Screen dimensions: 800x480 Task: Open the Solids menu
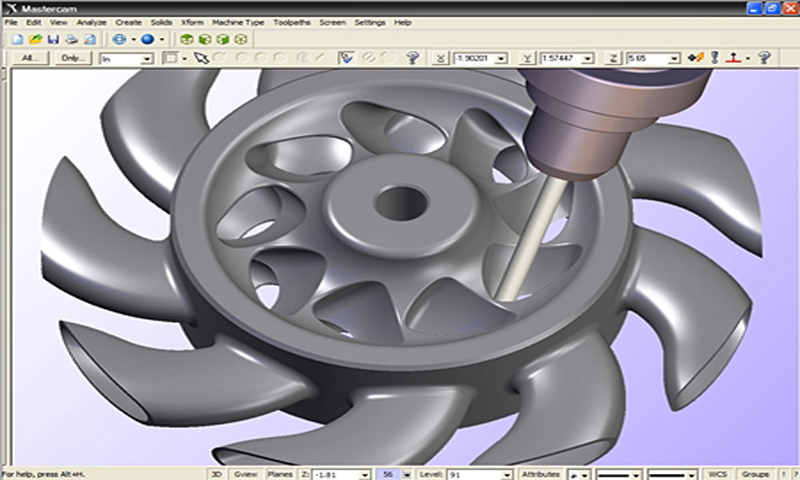coord(161,22)
